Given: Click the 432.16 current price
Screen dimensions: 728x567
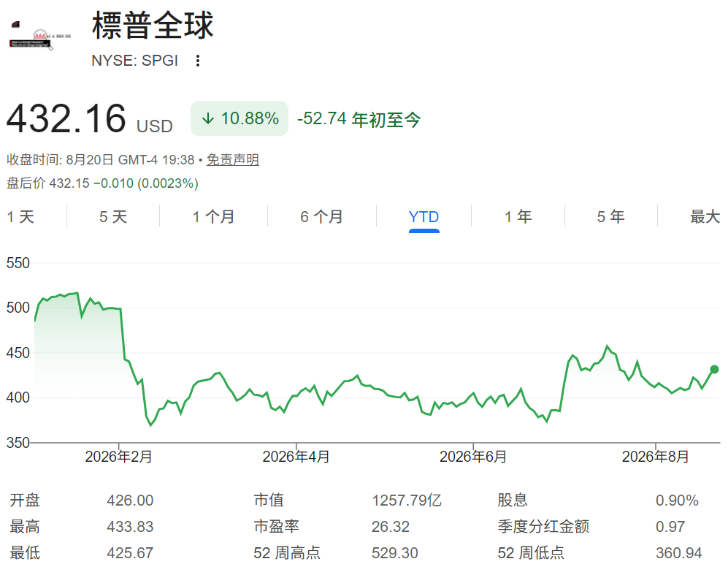Looking at the screenshot, I should click(66, 118).
